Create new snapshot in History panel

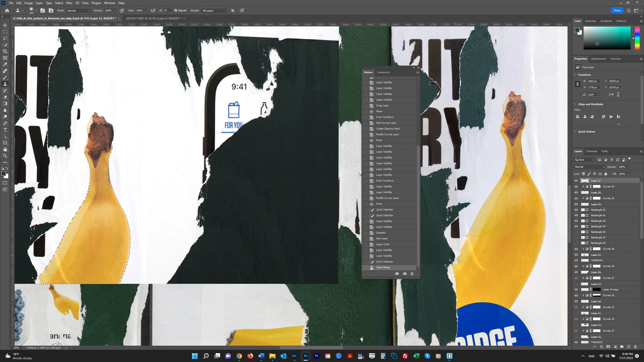405,274
